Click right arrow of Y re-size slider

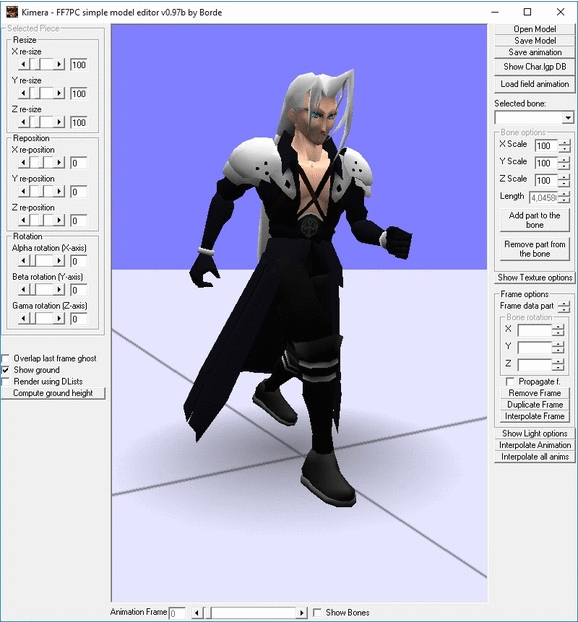pyautogui.click(x=59, y=93)
